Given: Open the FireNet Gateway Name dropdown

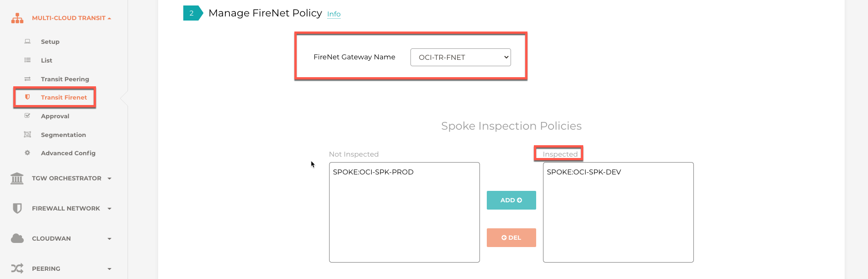Looking at the screenshot, I should 460,57.
